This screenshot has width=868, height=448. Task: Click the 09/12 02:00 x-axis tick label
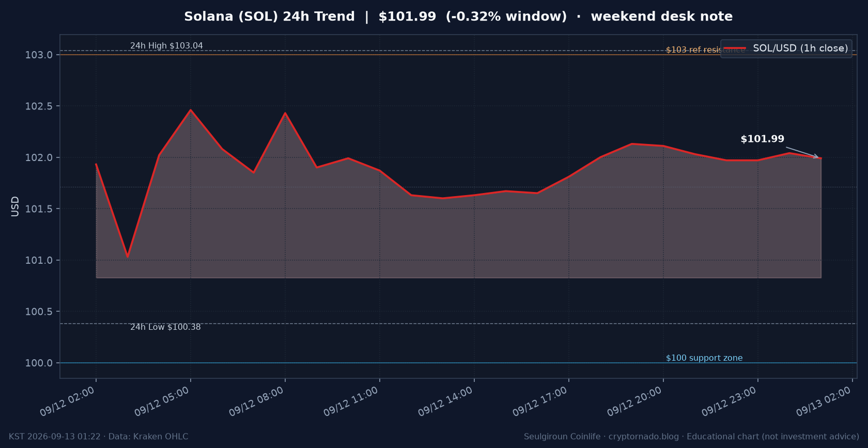click(68, 402)
